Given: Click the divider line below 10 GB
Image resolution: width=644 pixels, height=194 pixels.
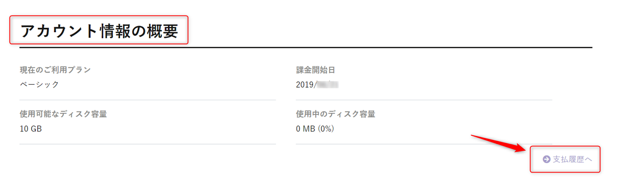Looking at the screenshot, I should 147,144.
